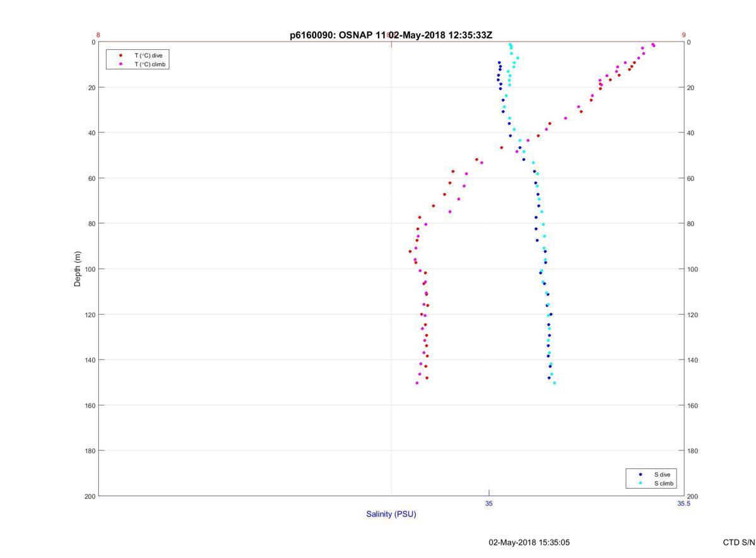
Task: Click depth tick '200' on the right axis
Action: 692,496
